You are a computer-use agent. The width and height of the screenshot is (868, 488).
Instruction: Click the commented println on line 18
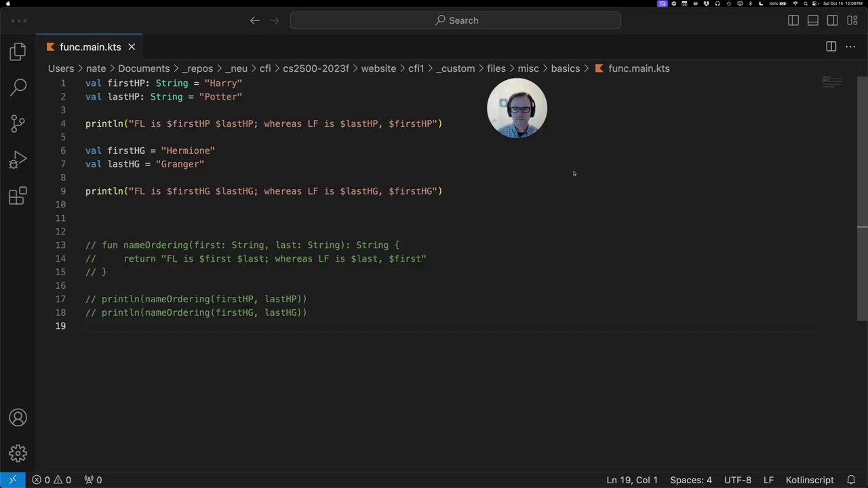[x=204, y=312]
